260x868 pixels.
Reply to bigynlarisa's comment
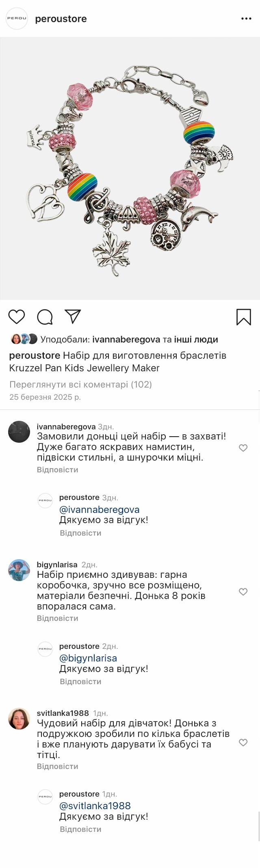click(57, 618)
